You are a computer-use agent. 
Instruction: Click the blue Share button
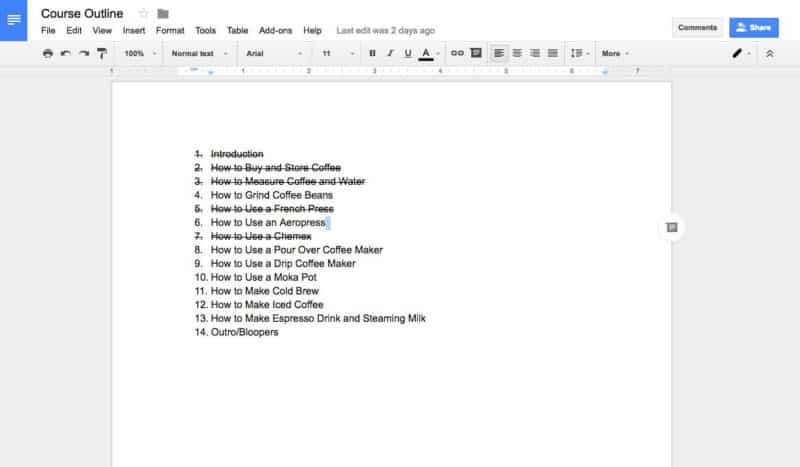click(x=754, y=28)
